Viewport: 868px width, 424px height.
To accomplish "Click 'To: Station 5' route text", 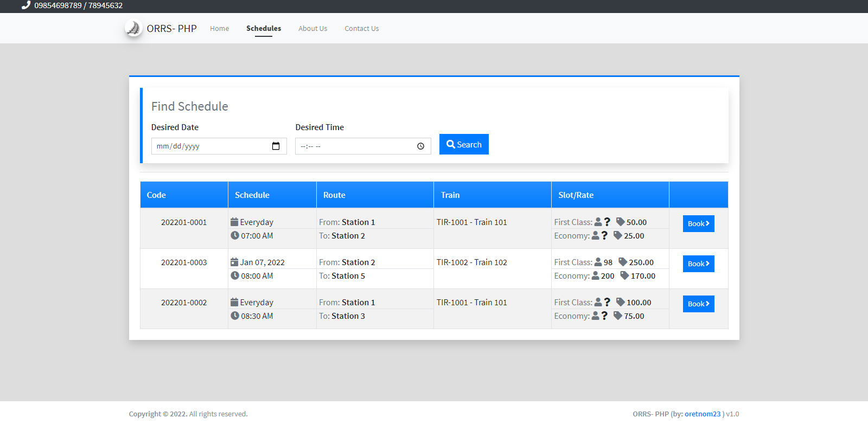I will point(342,276).
